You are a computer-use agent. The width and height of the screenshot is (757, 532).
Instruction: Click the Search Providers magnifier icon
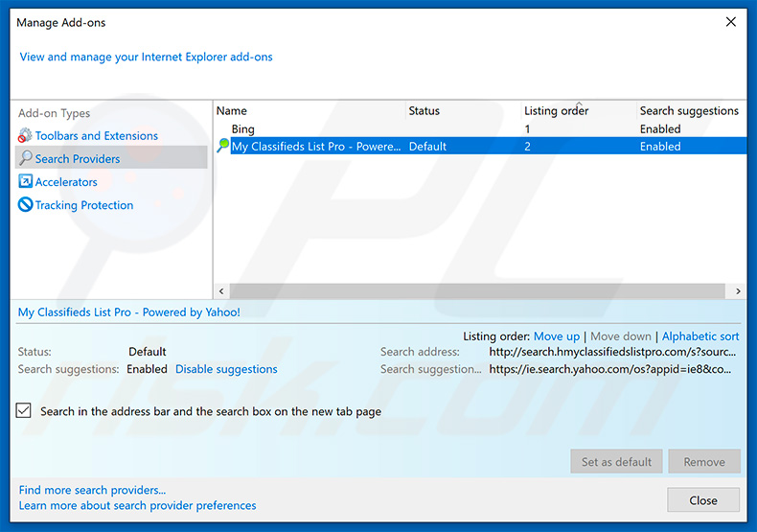point(25,159)
